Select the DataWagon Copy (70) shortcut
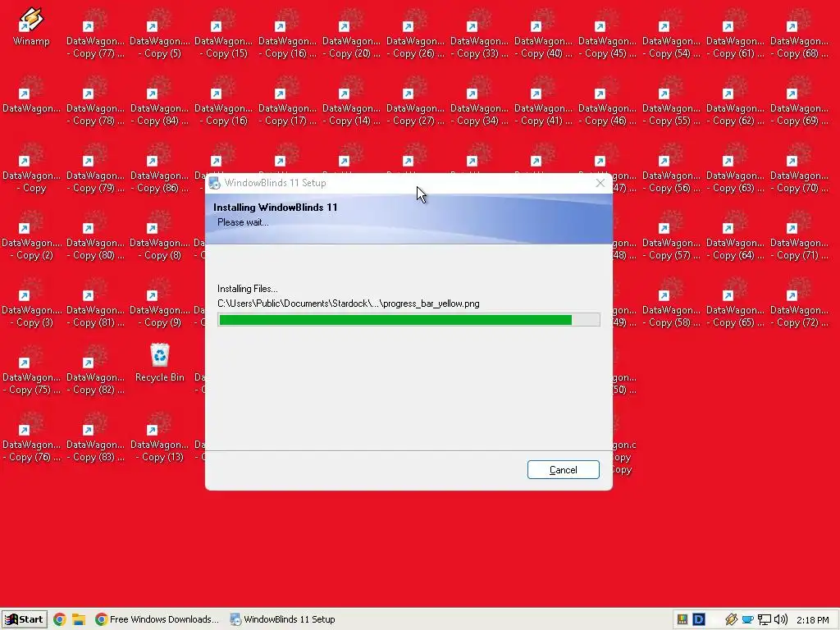The width and height of the screenshot is (840, 630). [800, 169]
